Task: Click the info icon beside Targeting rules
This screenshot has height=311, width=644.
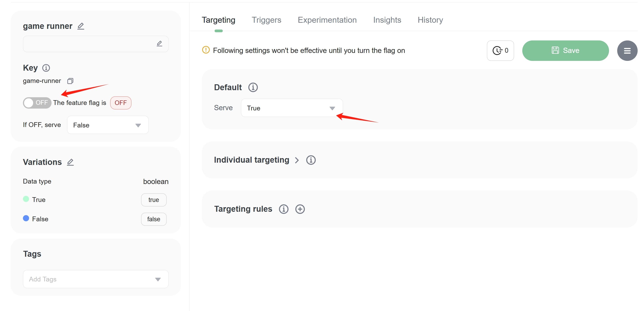Action: (283, 209)
